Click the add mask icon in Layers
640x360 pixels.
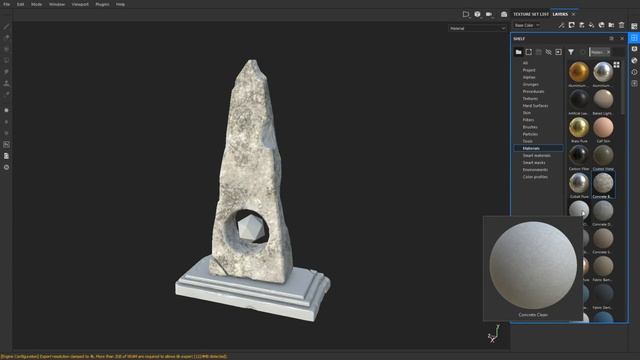(571, 25)
